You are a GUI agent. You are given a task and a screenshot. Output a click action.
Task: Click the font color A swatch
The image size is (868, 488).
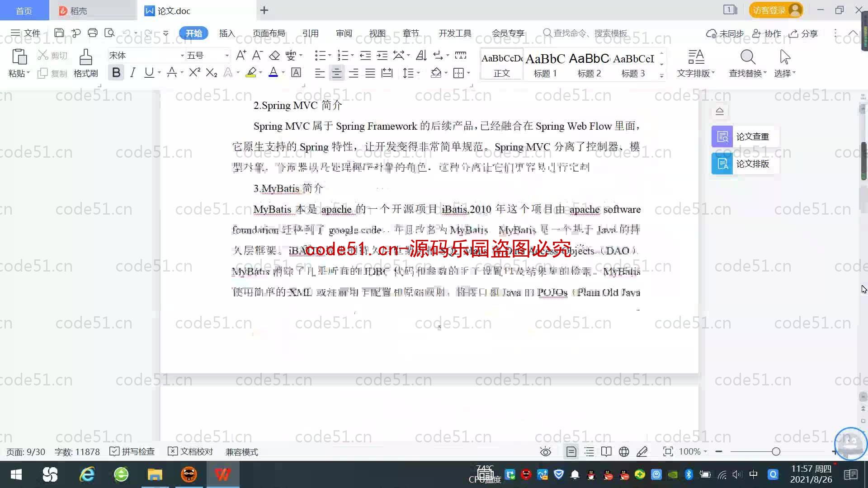click(273, 73)
